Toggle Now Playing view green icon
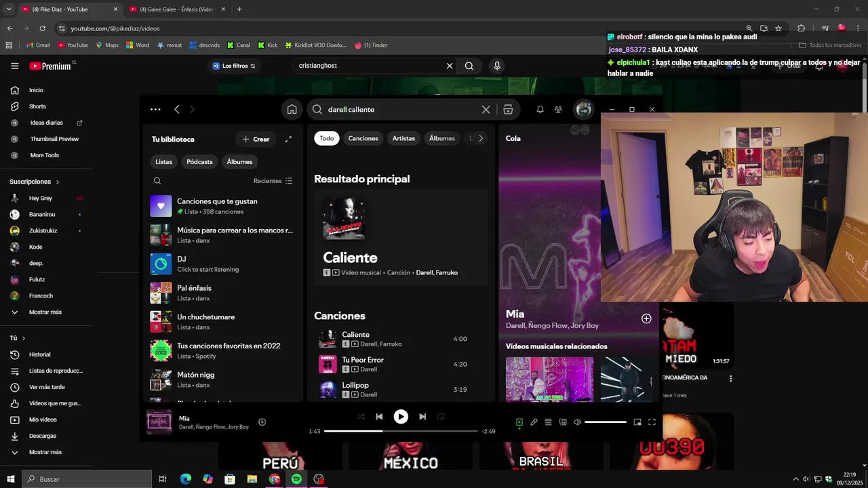 (519, 422)
